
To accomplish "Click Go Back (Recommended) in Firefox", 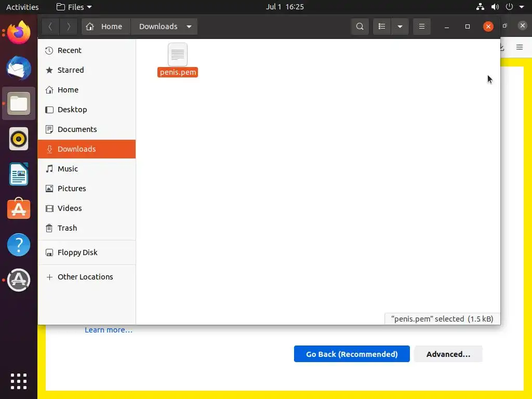I will tap(352, 354).
